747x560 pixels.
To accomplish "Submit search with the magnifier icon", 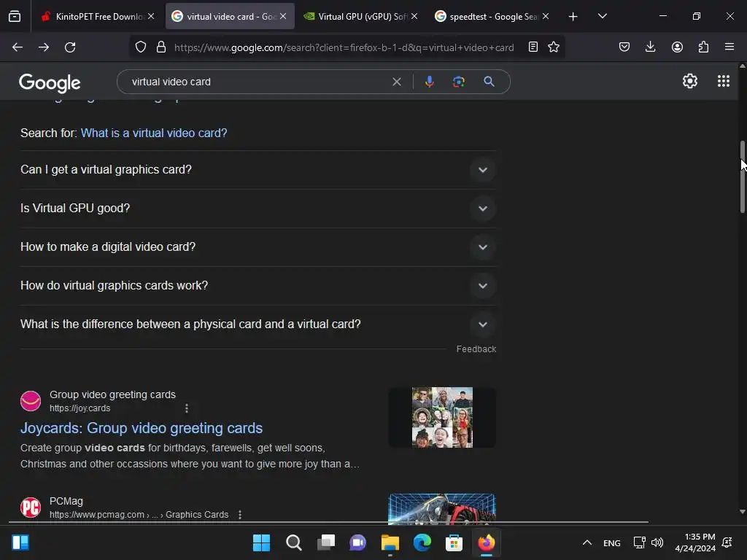I will [489, 82].
